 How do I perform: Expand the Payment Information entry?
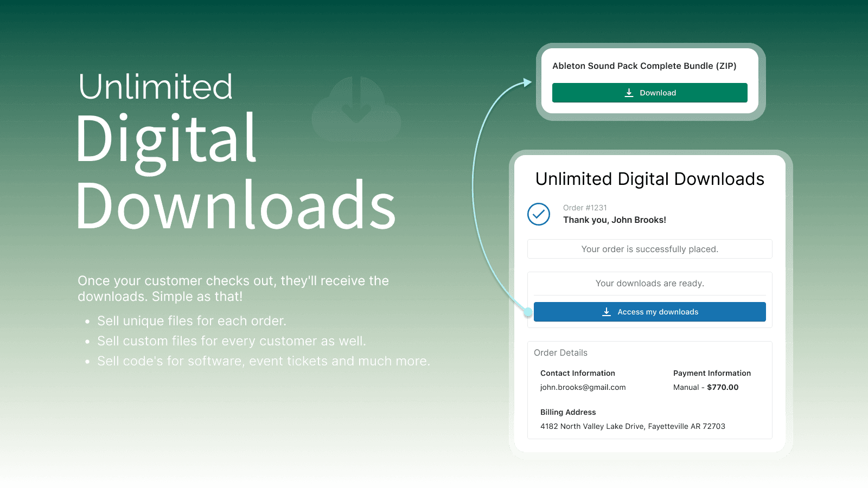click(712, 373)
